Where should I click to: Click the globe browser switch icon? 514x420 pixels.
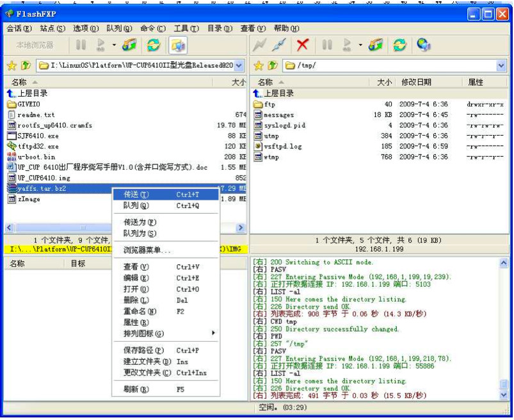tap(424, 45)
